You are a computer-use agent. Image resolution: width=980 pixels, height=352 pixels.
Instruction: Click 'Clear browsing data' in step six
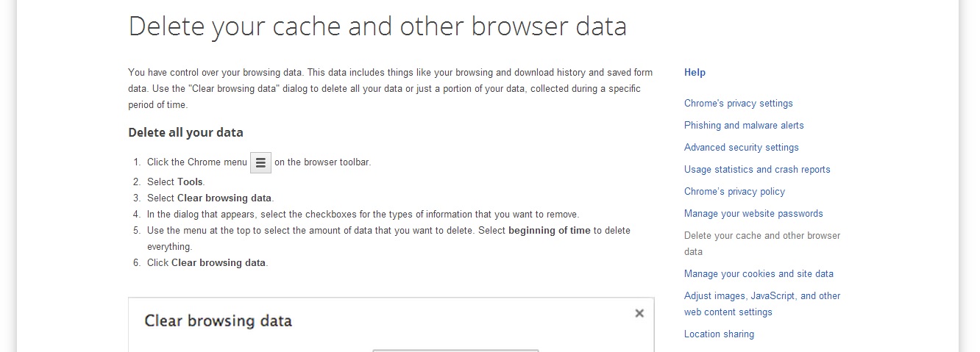[x=219, y=263]
